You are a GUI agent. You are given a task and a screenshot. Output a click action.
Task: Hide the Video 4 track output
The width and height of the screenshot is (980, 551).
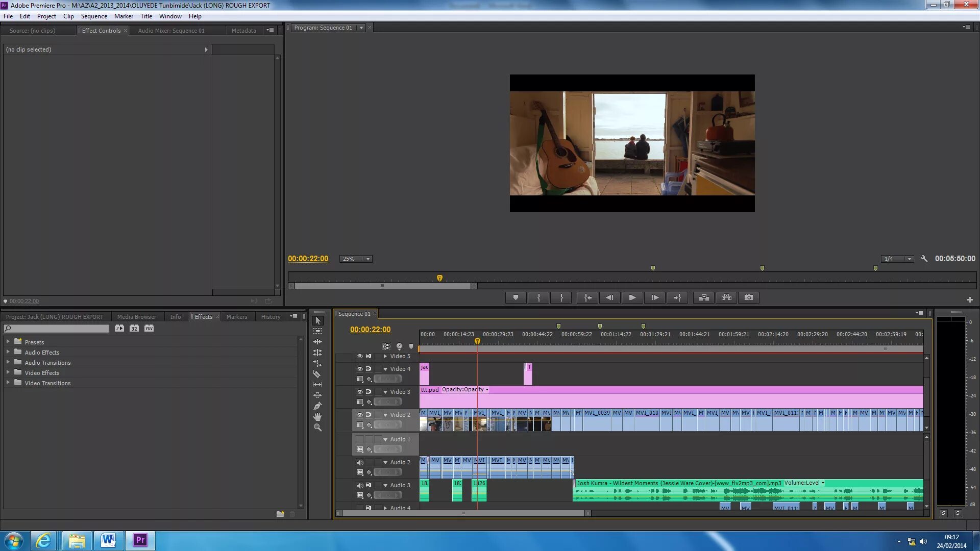tap(360, 369)
